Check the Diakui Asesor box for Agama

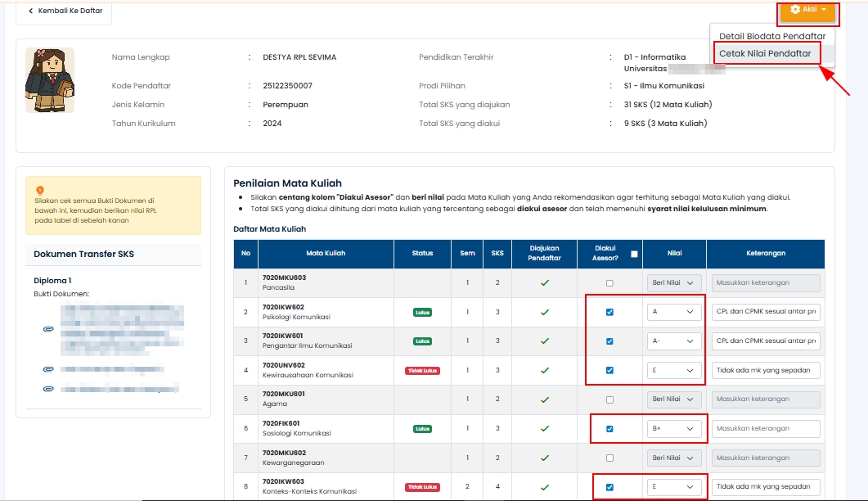click(609, 399)
